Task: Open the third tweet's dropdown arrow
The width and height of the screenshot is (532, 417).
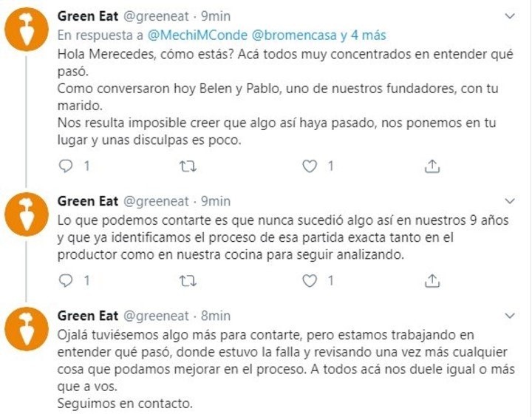Action: click(x=510, y=315)
